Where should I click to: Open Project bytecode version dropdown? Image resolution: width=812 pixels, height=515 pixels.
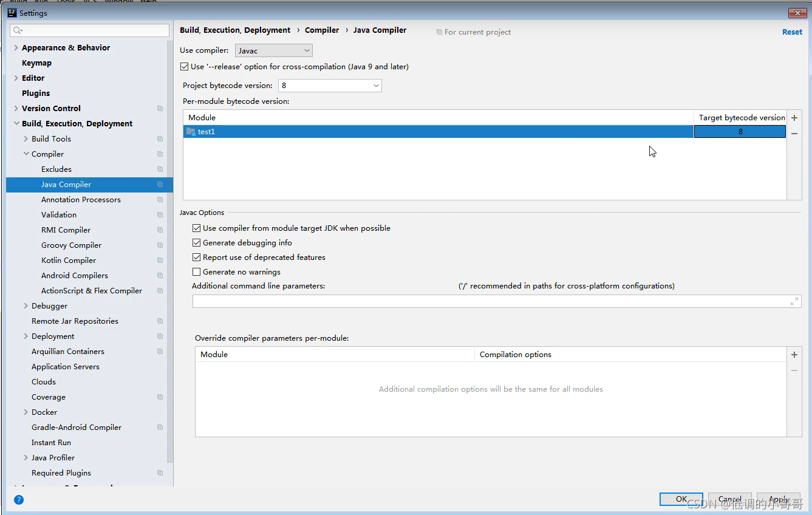[330, 86]
